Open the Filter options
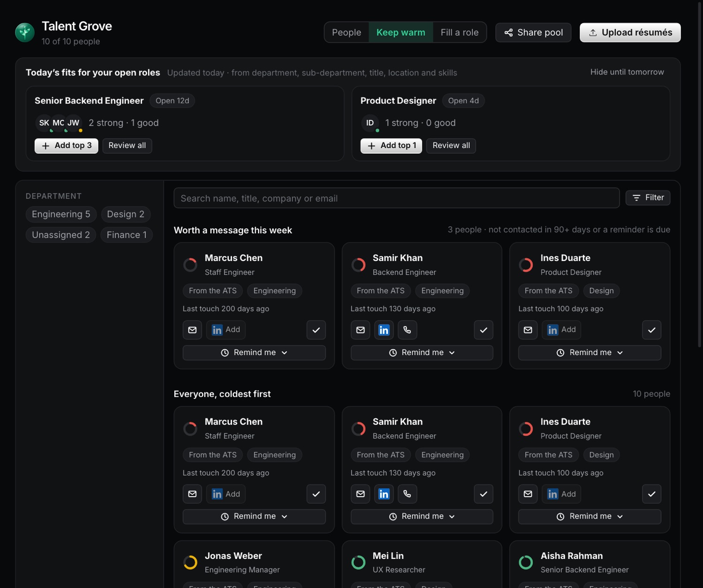703x588 pixels. coord(648,198)
